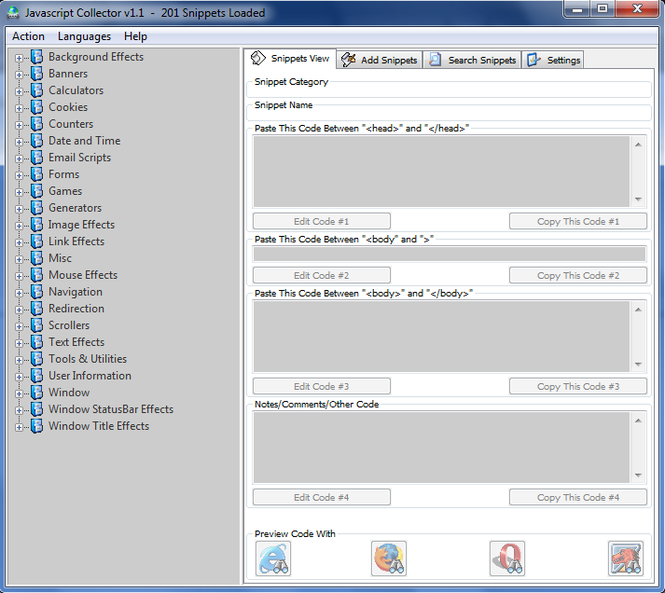Click the Edit Code #3 button

(x=321, y=386)
